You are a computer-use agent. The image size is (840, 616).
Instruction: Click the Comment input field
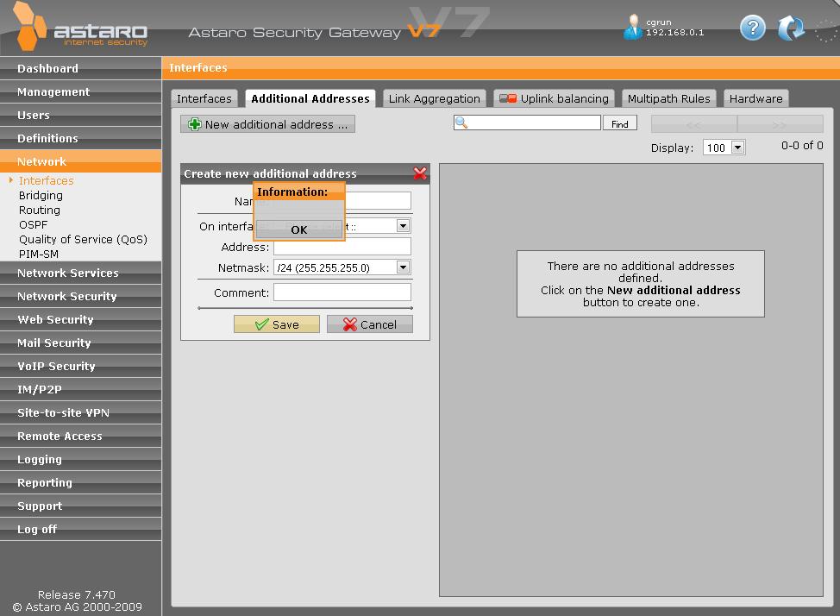[342, 292]
